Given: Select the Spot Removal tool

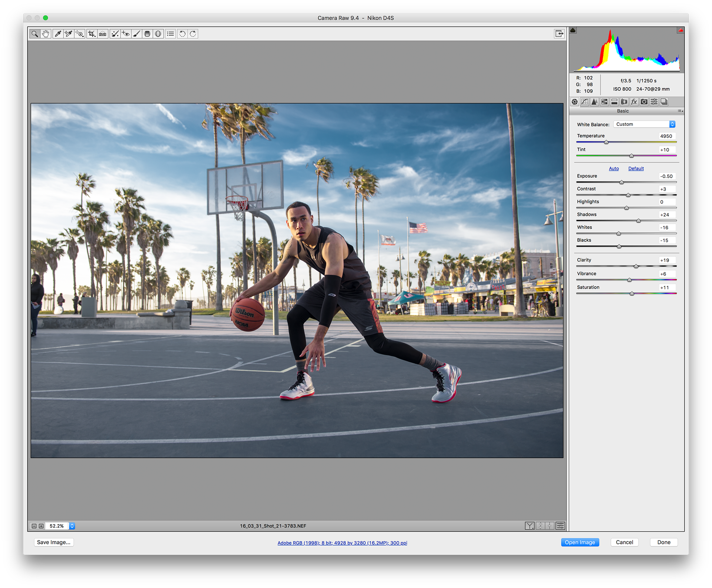Looking at the screenshot, I should [x=115, y=34].
